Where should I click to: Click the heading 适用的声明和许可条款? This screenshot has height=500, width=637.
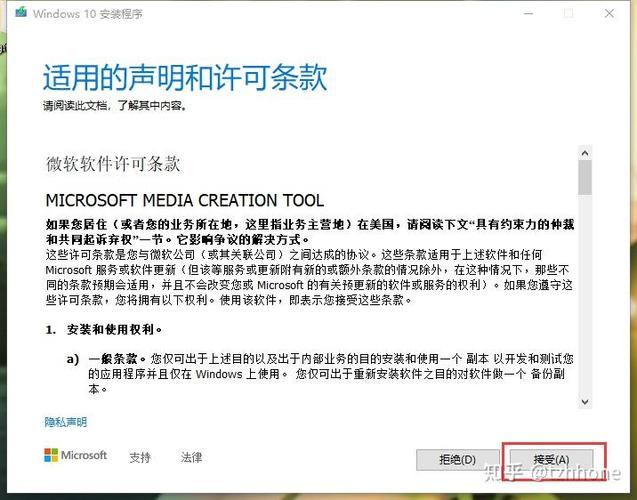[185, 77]
